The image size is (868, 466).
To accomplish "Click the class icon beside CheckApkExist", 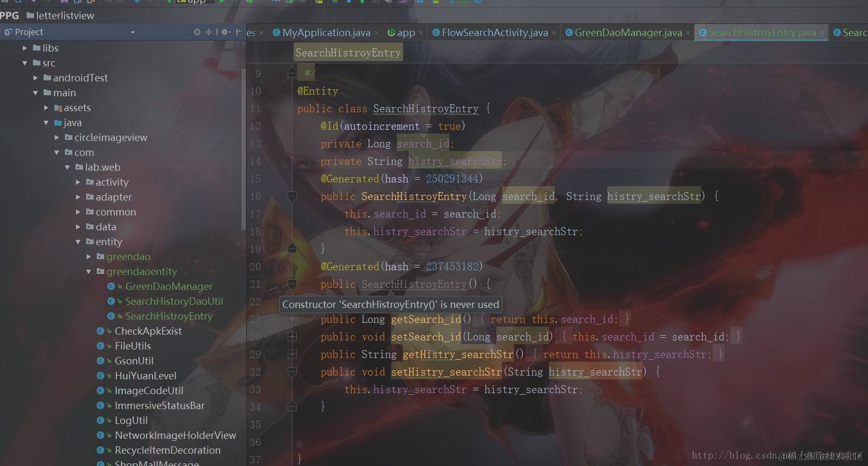I will pyautogui.click(x=101, y=331).
